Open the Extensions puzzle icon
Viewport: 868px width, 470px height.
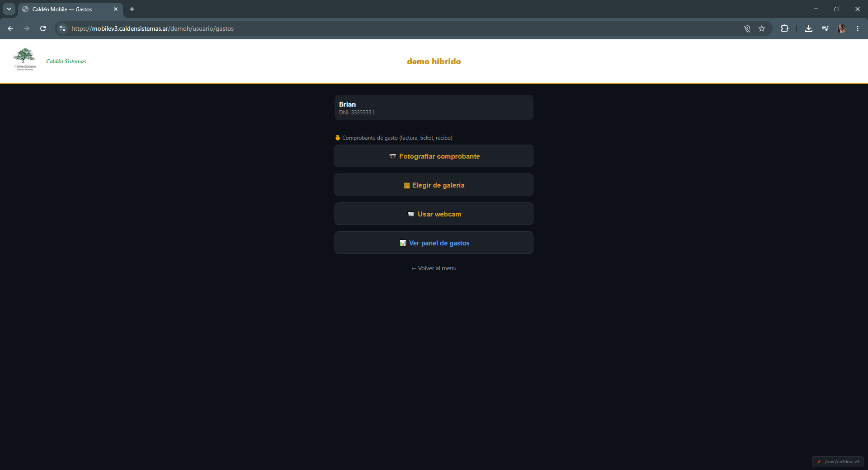coord(784,28)
